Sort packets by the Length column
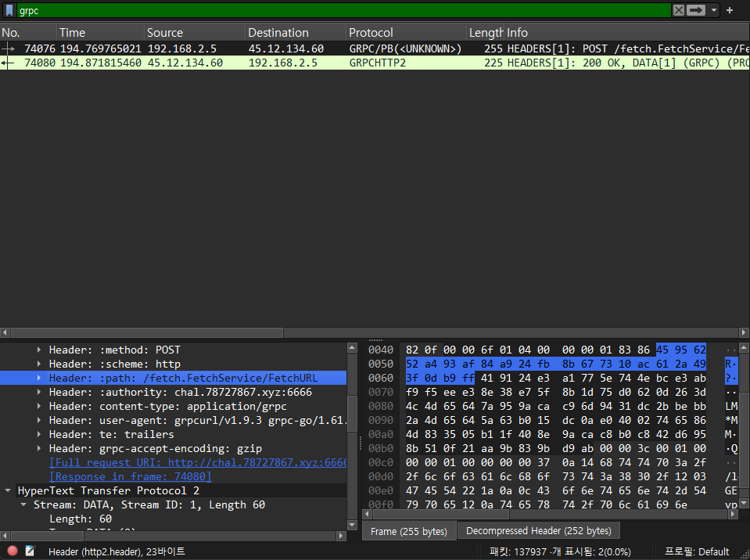The height and width of the screenshot is (560, 750). click(x=486, y=33)
